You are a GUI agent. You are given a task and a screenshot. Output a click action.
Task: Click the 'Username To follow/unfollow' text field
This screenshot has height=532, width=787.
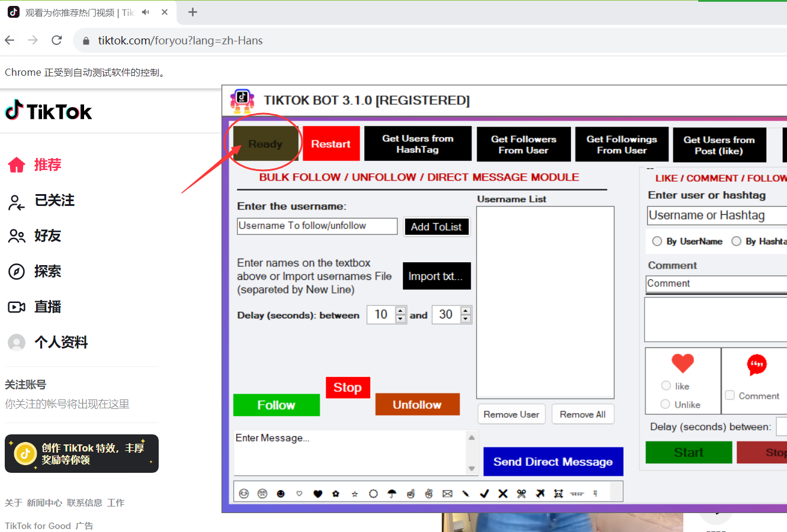(317, 226)
